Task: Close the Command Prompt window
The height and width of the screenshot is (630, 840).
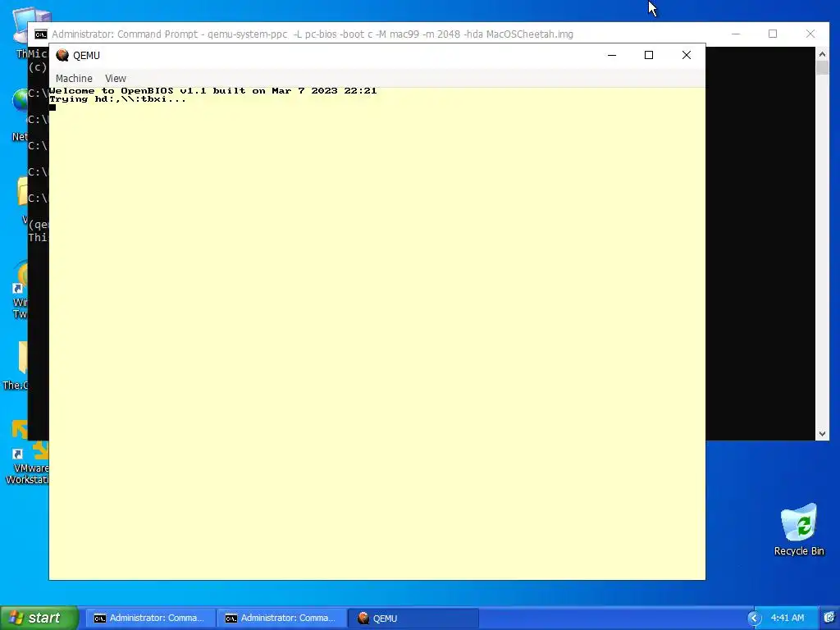Action: point(810,34)
